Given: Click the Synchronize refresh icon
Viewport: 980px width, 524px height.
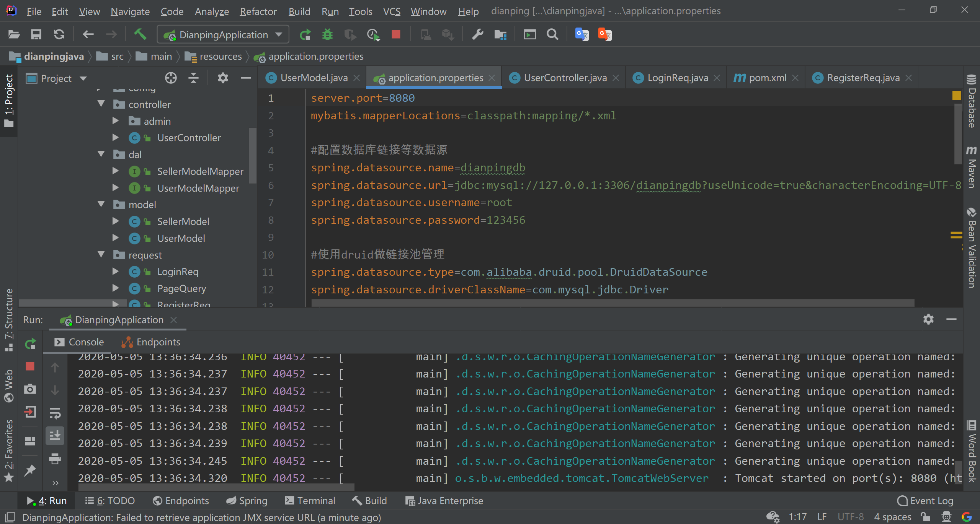Looking at the screenshot, I should coord(59,35).
